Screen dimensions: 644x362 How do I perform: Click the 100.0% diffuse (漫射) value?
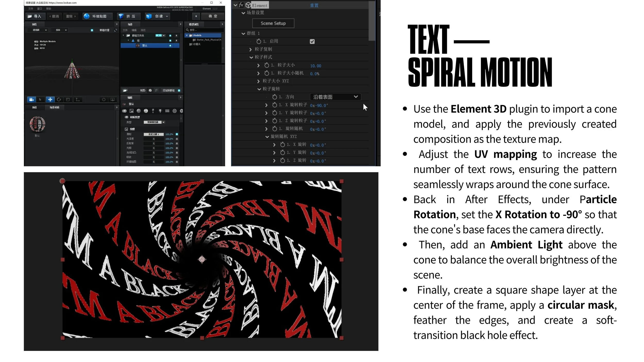pyautogui.click(x=169, y=134)
